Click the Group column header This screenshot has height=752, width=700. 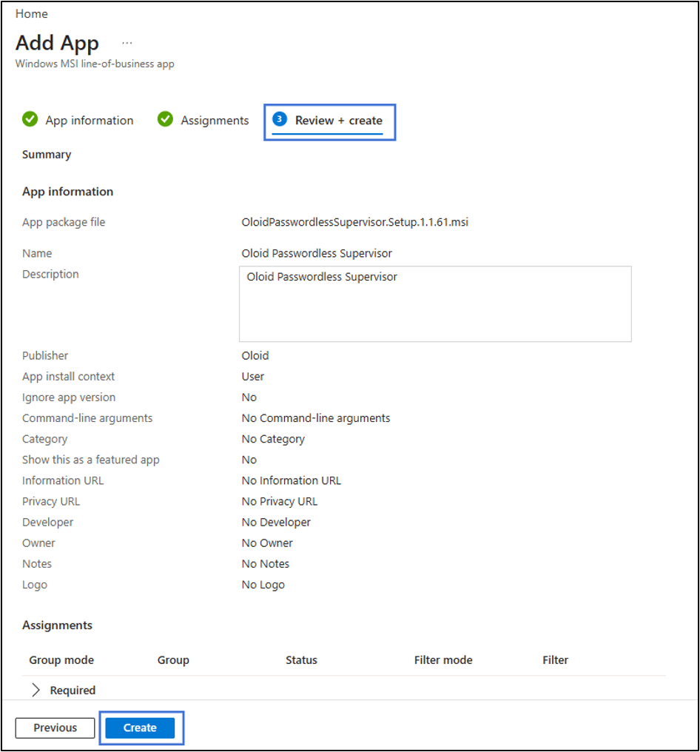173,660
